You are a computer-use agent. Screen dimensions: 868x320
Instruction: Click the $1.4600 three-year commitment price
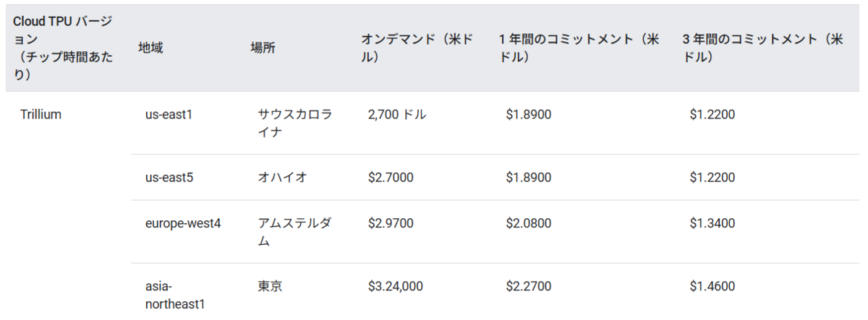[712, 286]
